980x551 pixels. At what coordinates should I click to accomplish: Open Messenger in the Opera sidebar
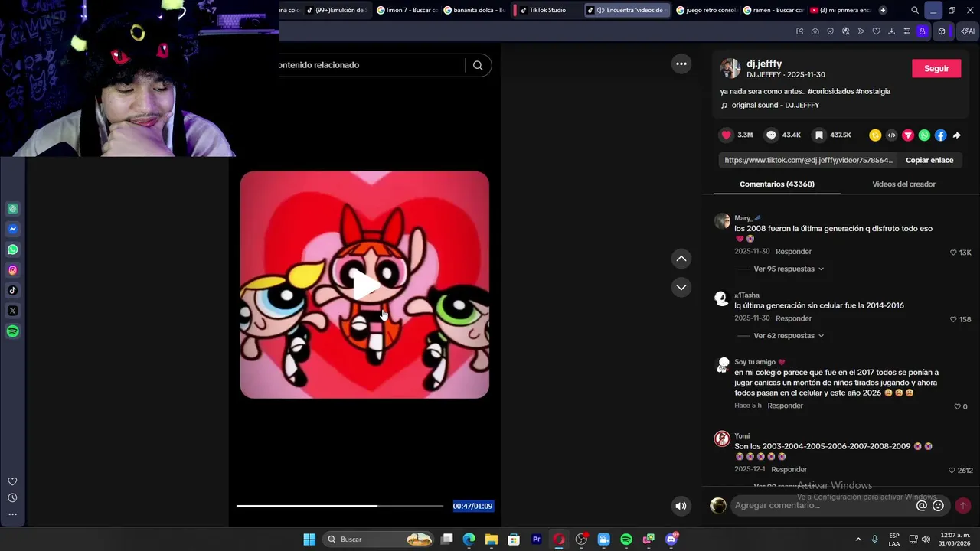coord(12,229)
